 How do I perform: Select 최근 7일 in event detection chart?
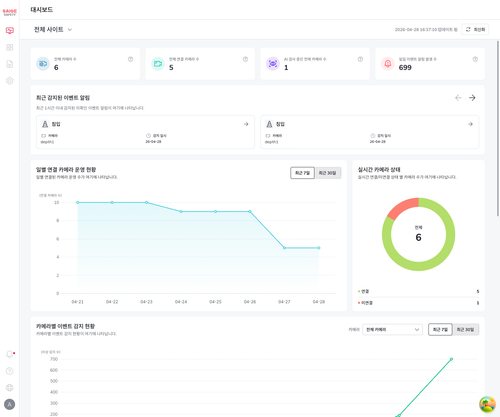coord(440,329)
